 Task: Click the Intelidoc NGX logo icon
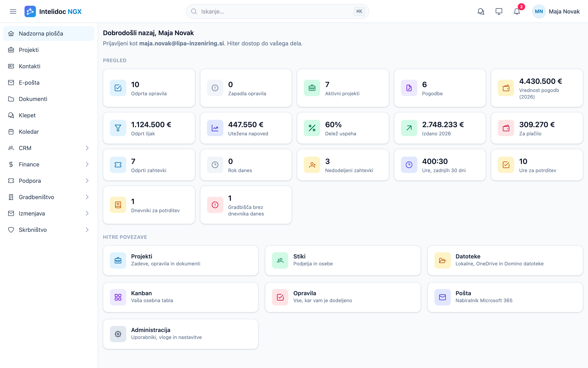tap(30, 11)
